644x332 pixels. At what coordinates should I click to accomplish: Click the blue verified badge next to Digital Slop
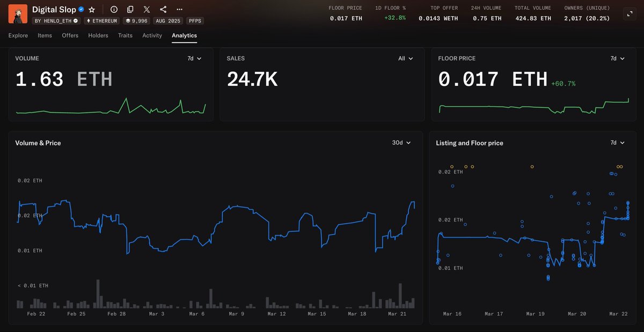[82, 10]
